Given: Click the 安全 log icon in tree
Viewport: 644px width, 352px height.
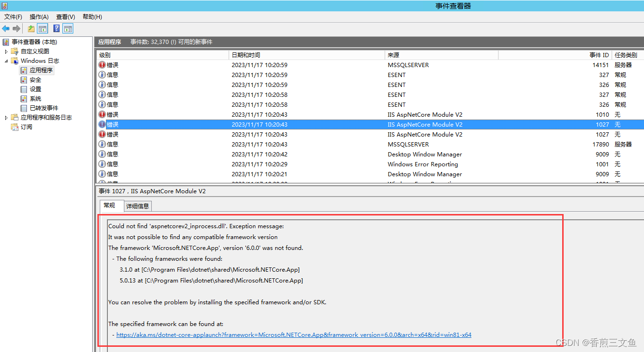Looking at the screenshot, I should (x=24, y=80).
